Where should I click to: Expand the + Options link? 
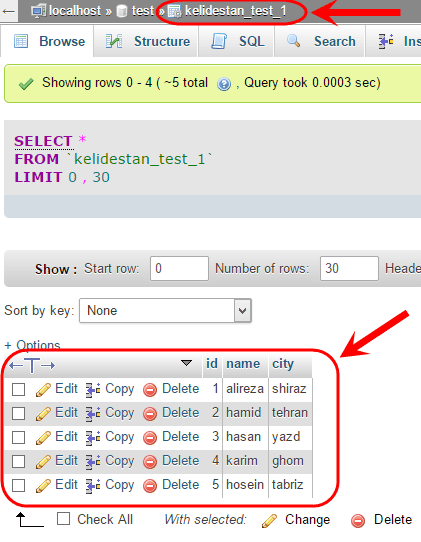point(32,345)
